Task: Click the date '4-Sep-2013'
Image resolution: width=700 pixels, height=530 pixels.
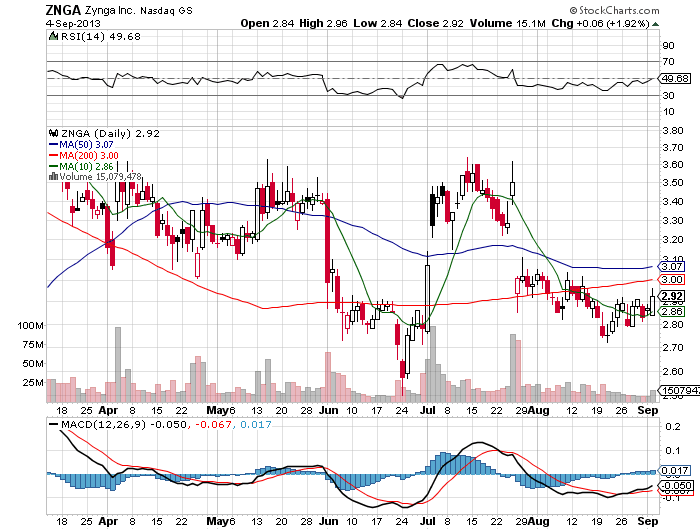Action: 73,23
